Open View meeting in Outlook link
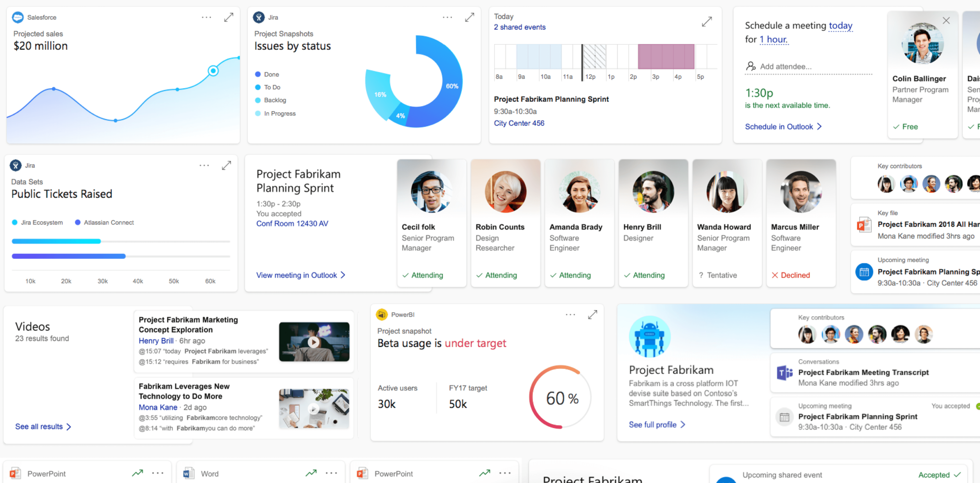The width and height of the screenshot is (980, 483). pyautogui.click(x=300, y=275)
